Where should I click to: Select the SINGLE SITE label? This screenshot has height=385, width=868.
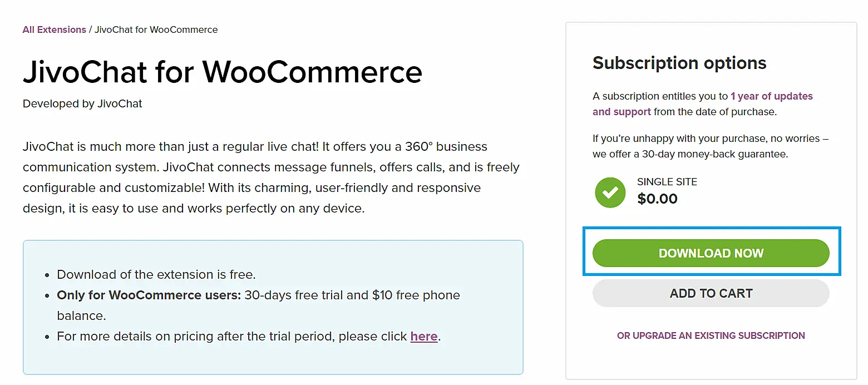pos(667,182)
